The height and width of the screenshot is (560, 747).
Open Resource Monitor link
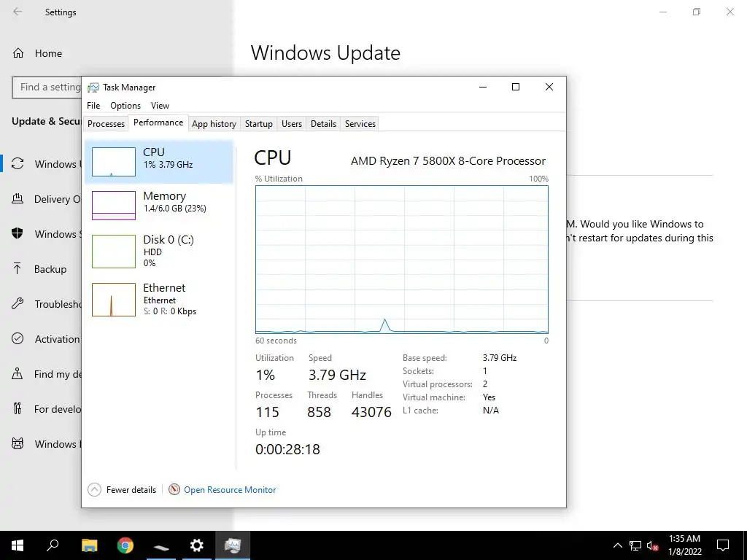230,489
